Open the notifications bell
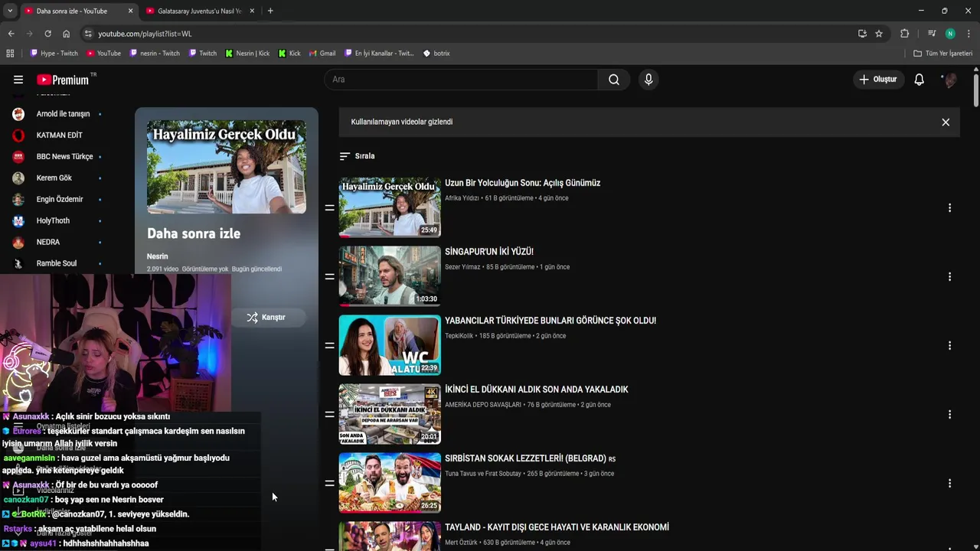This screenshot has width=980, height=551. (920, 80)
